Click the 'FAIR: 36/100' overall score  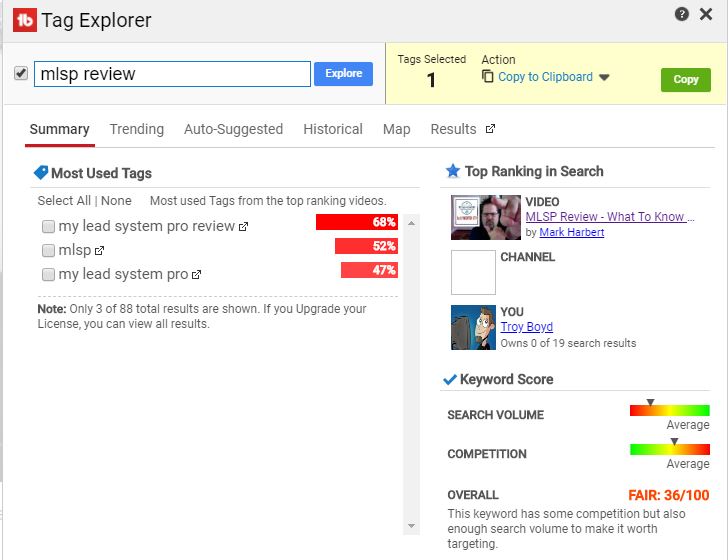669,495
